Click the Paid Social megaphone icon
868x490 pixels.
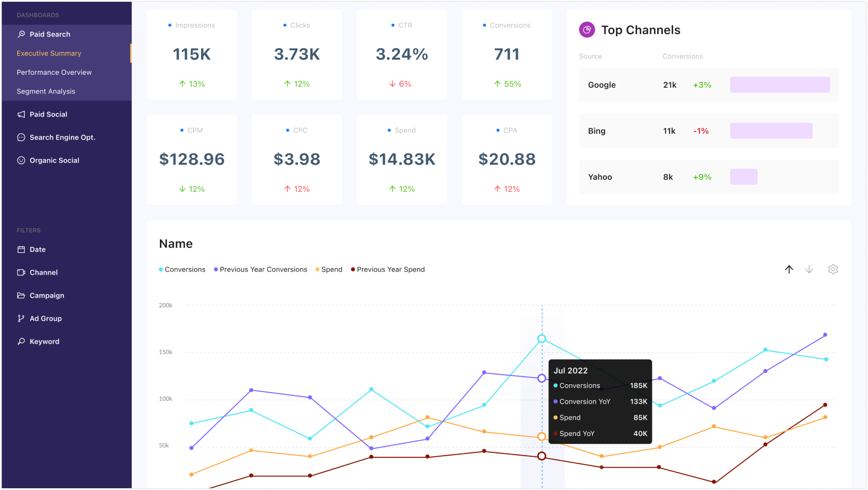pyautogui.click(x=21, y=114)
